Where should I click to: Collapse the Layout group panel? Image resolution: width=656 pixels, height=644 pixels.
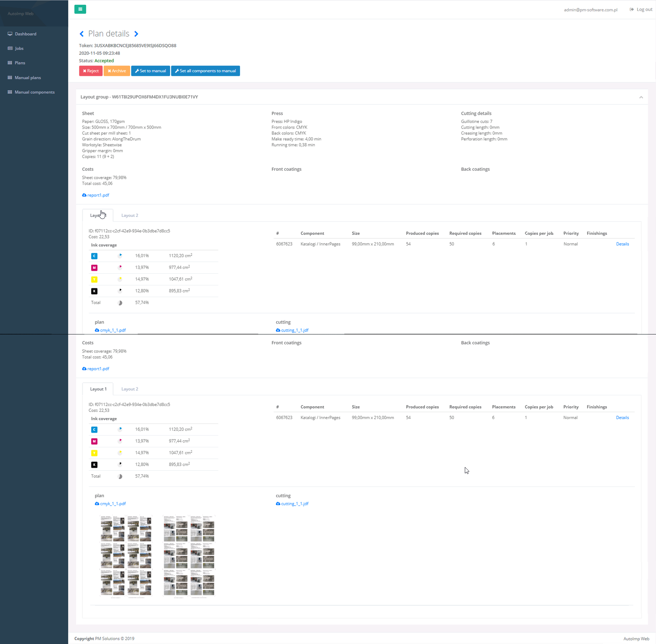641,97
